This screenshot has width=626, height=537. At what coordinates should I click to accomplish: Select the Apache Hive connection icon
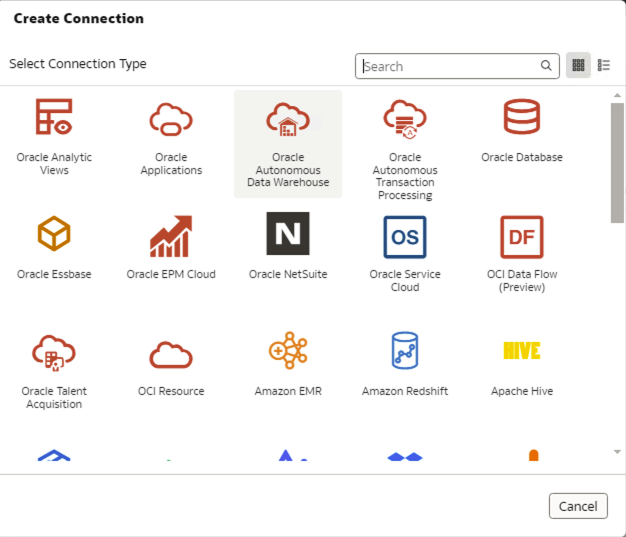coord(522,351)
